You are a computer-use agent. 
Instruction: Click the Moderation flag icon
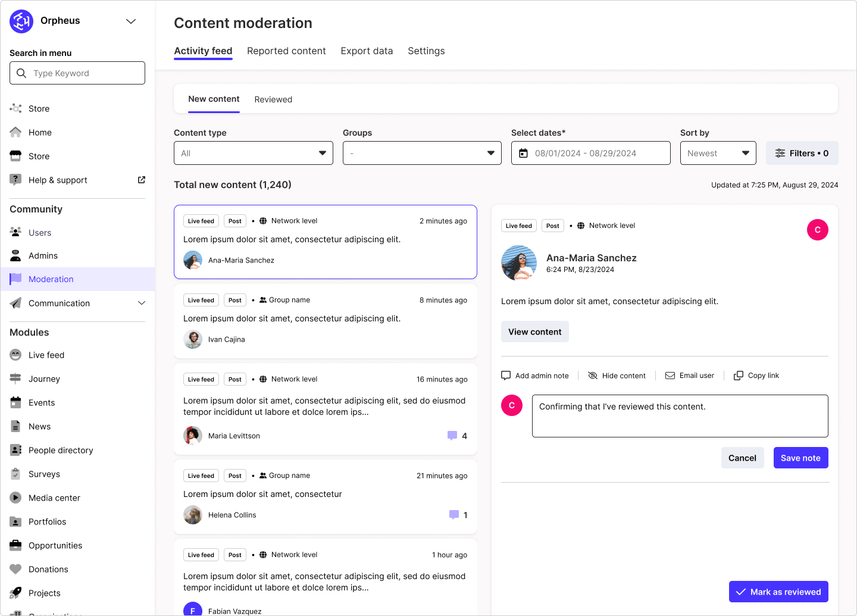tap(15, 279)
